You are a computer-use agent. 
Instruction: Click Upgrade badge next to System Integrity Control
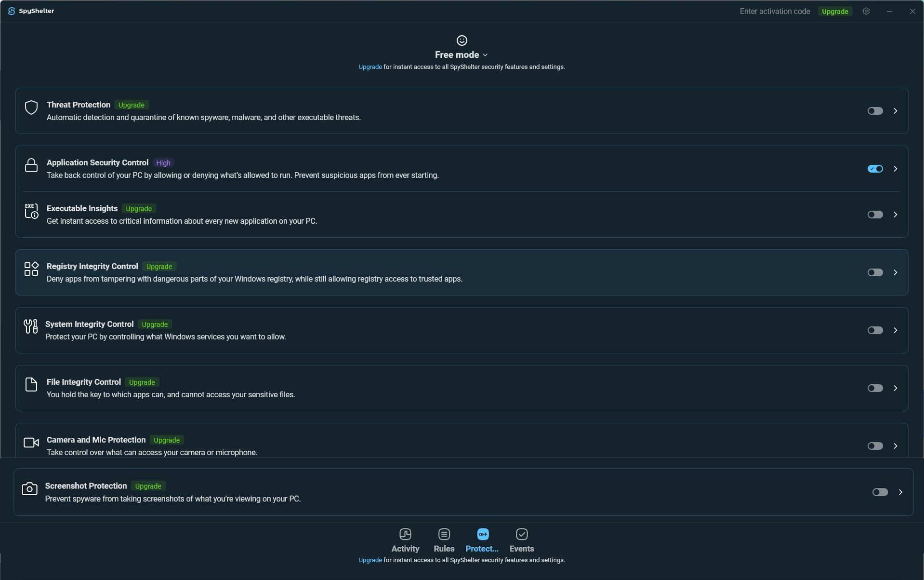pos(155,324)
